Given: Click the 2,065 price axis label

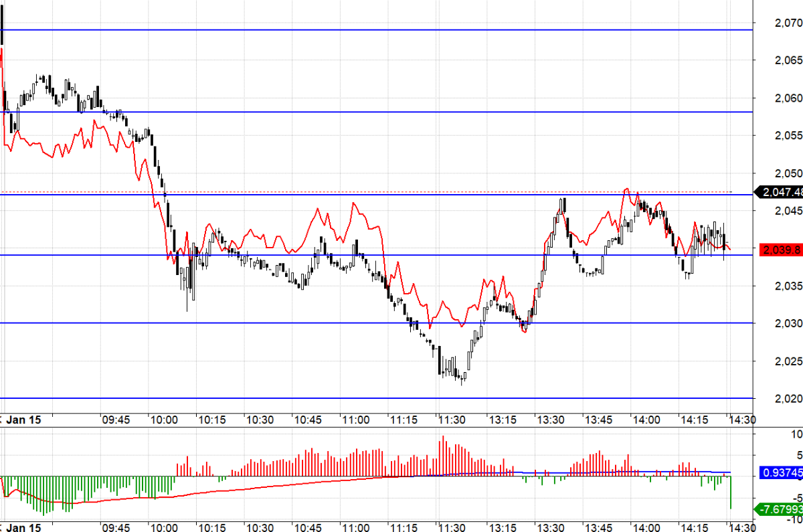Looking at the screenshot, I should pos(788,60).
